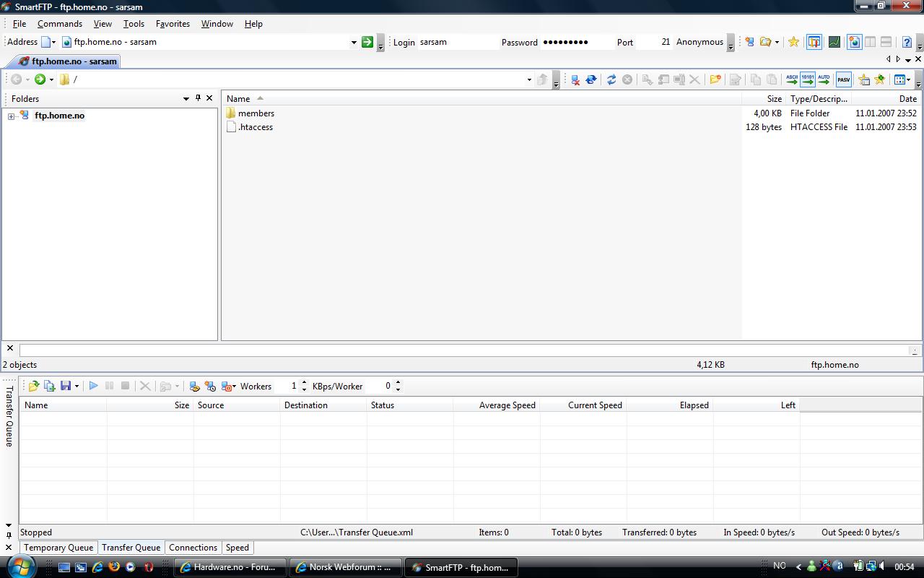Show the speed graph window icon
Screen dimensions: 924x578
coord(834,42)
